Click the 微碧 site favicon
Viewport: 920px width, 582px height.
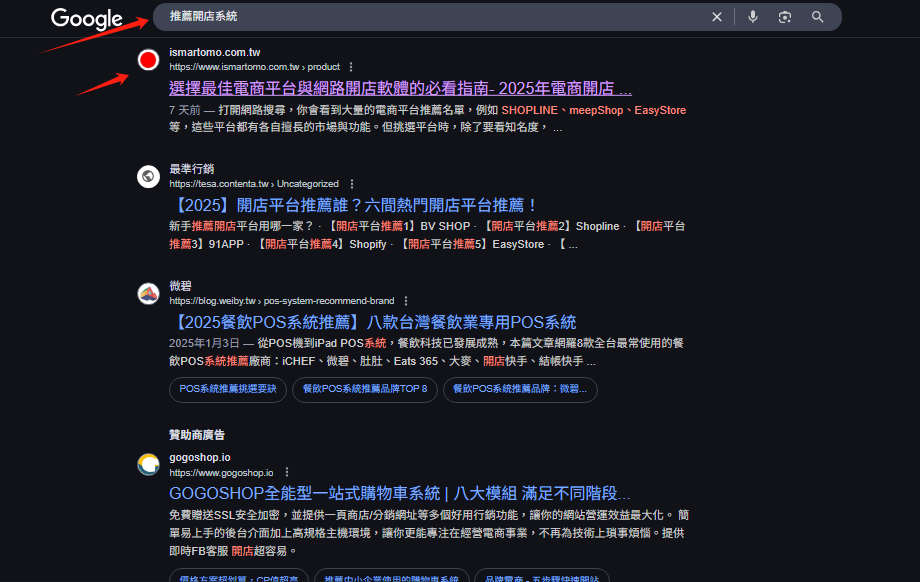pyautogui.click(x=148, y=293)
